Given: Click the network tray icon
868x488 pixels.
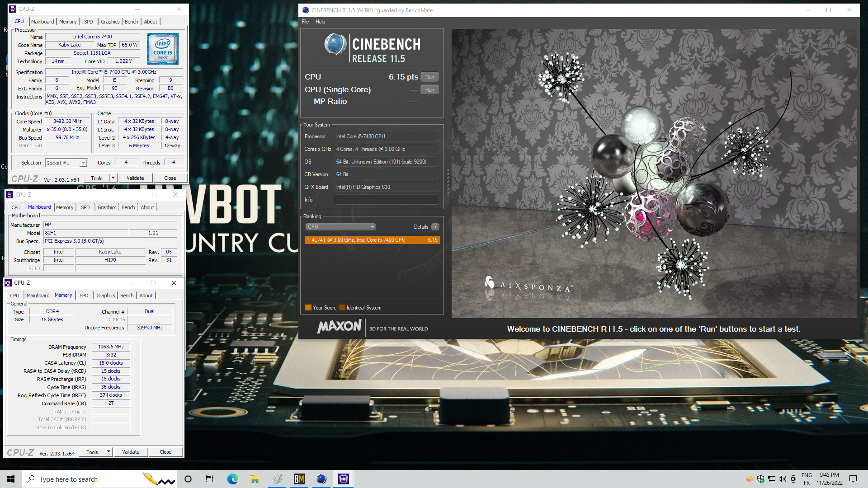Looking at the screenshot, I should (x=772, y=479).
